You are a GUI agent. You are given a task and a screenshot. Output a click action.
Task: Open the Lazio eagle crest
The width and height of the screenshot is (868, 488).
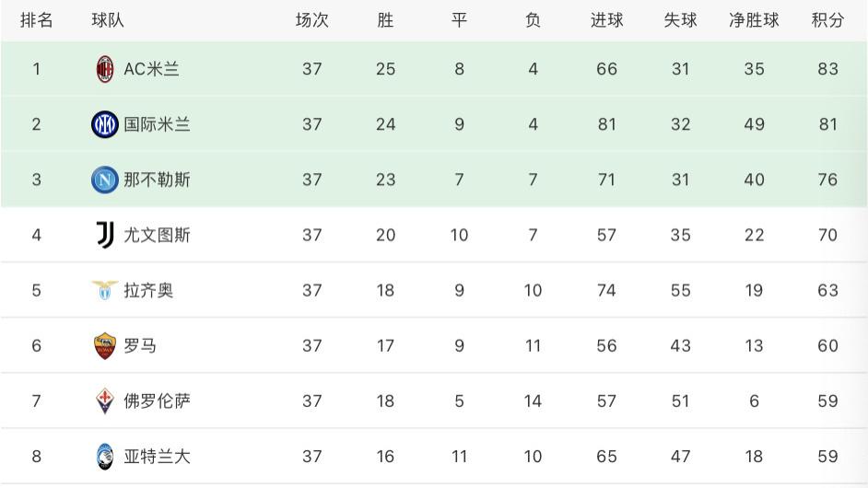pos(105,290)
